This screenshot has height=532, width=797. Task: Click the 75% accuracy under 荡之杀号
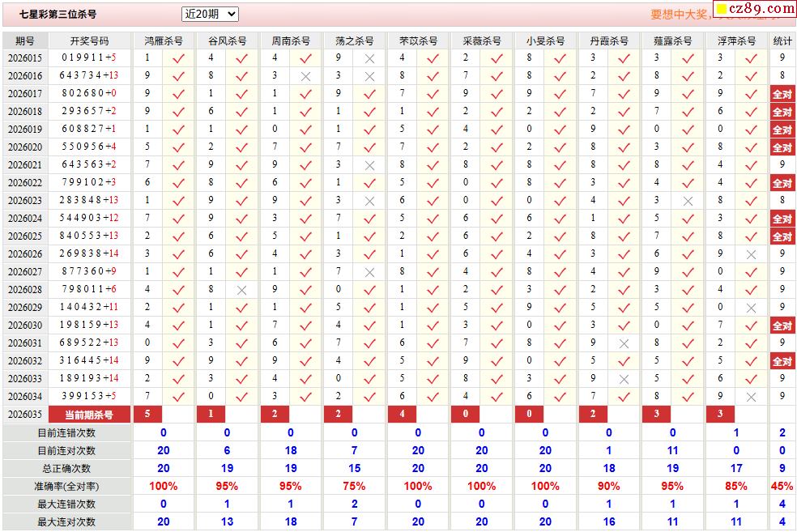(x=354, y=487)
